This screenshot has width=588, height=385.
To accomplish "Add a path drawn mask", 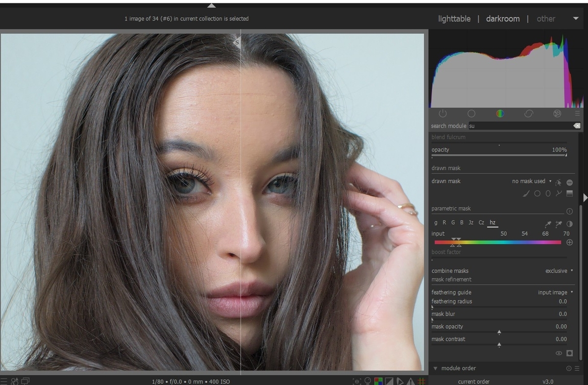I will tap(559, 194).
